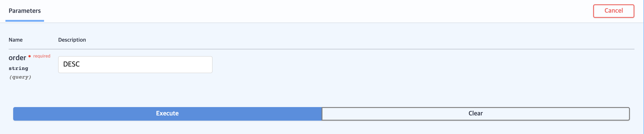Screen dimensions: 644x134
Task: Click the DESC text in the field
Action: pos(72,64)
